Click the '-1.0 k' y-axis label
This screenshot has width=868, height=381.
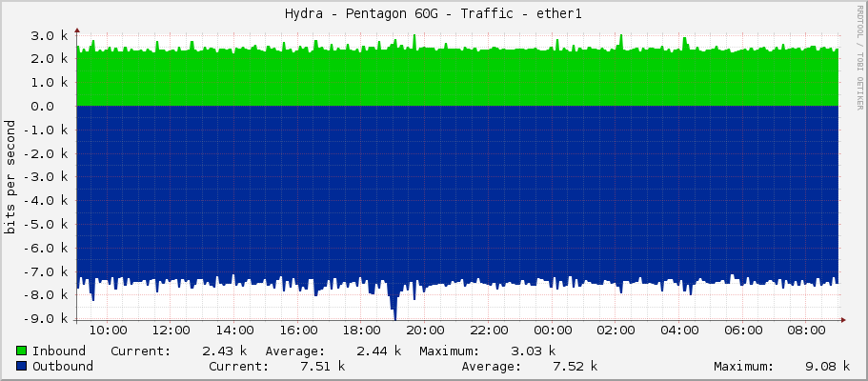47,130
